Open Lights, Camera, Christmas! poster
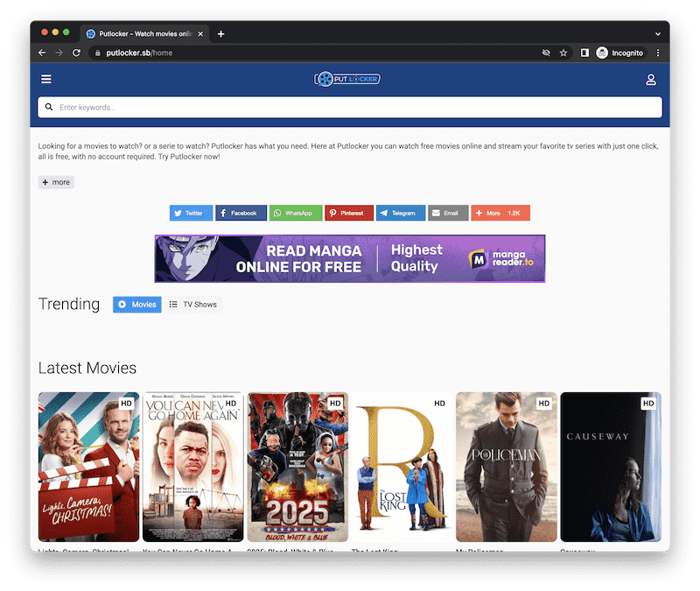The image size is (700, 591). pos(89,467)
